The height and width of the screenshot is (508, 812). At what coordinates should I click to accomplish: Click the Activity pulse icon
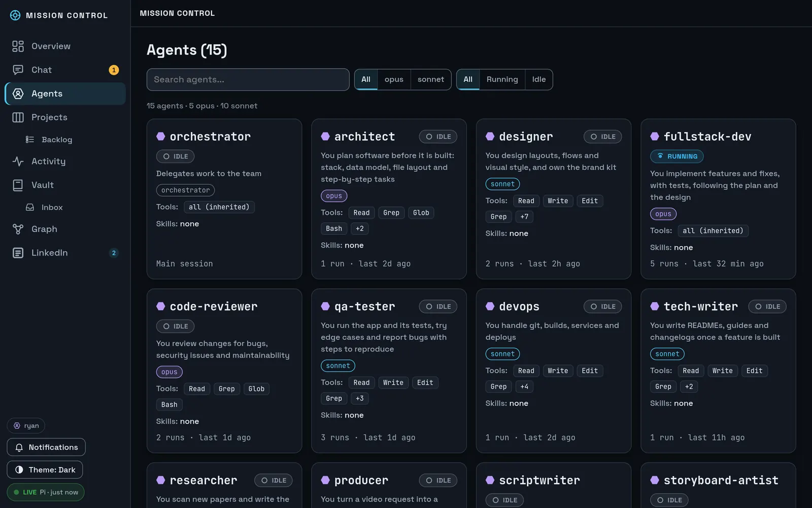(x=18, y=162)
